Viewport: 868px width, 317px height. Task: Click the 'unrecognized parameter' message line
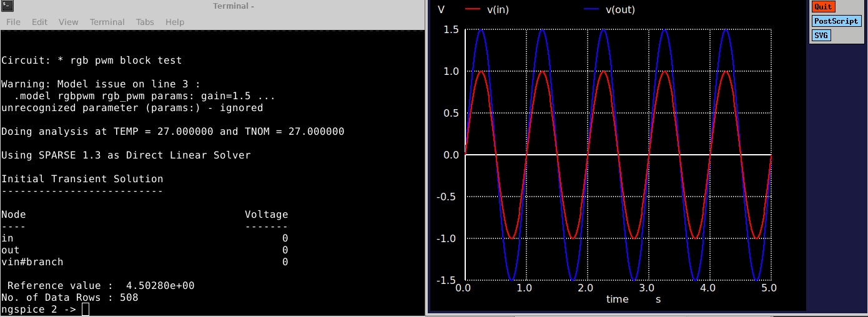pyautogui.click(x=132, y=108)
